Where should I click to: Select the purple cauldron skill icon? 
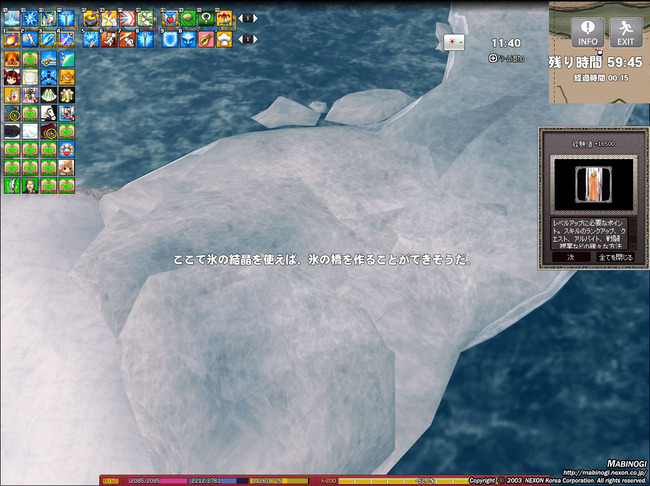pos(91,19)
